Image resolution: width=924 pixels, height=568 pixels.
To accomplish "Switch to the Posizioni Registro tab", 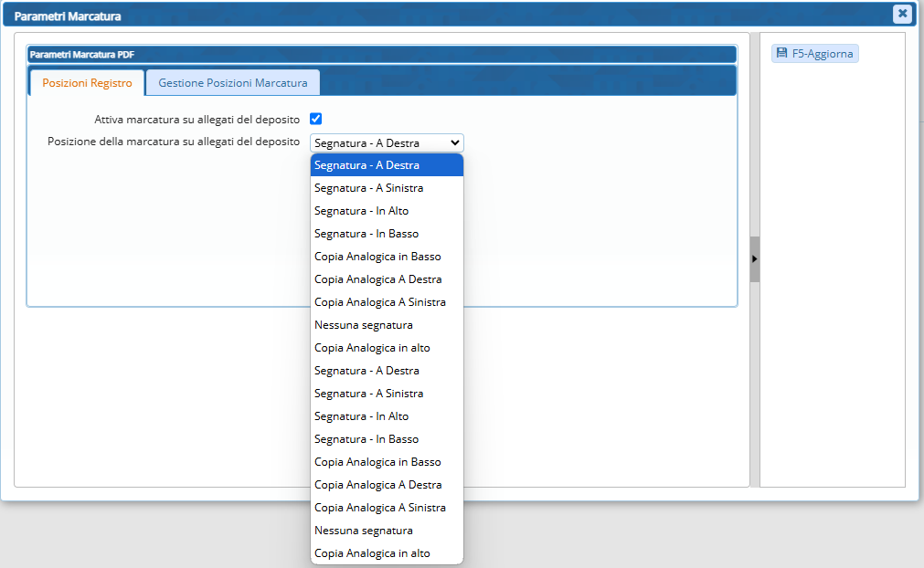I will click(x=87, y=83).
